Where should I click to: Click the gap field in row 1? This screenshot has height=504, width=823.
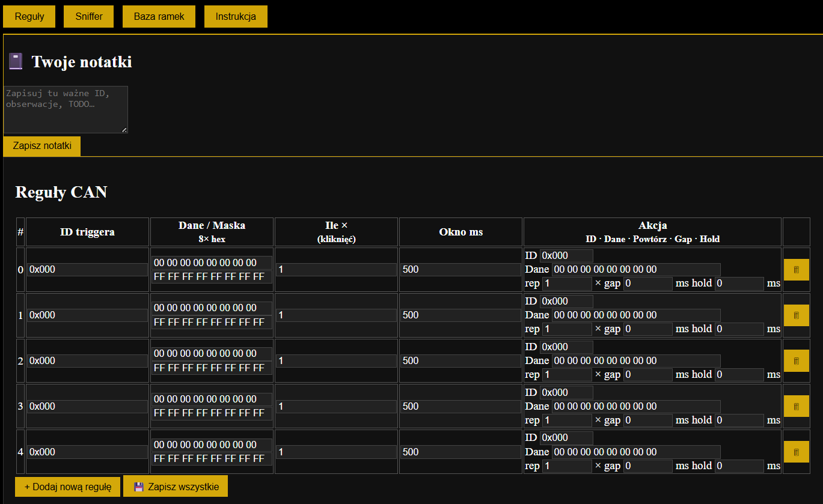click(648, 329)
